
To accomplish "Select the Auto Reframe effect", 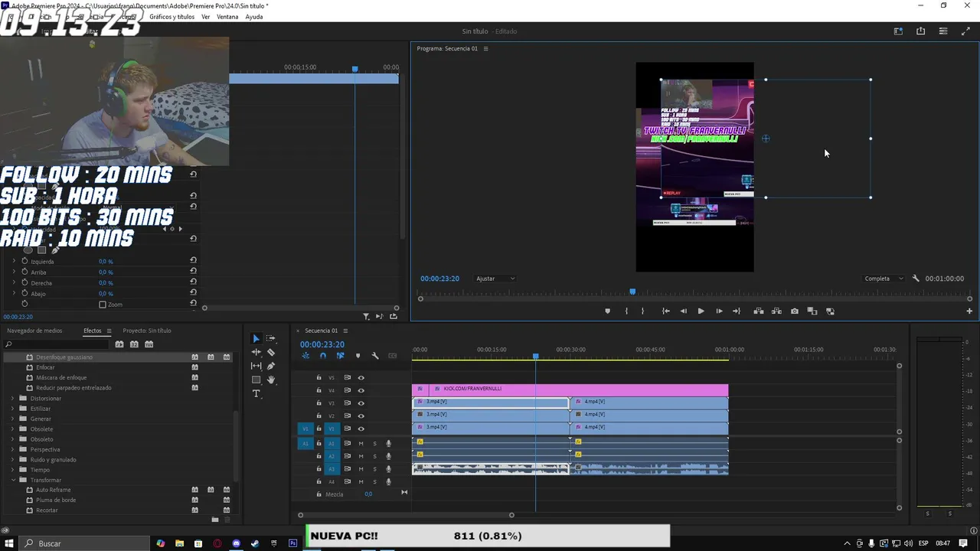I will [x=53, y=490].
